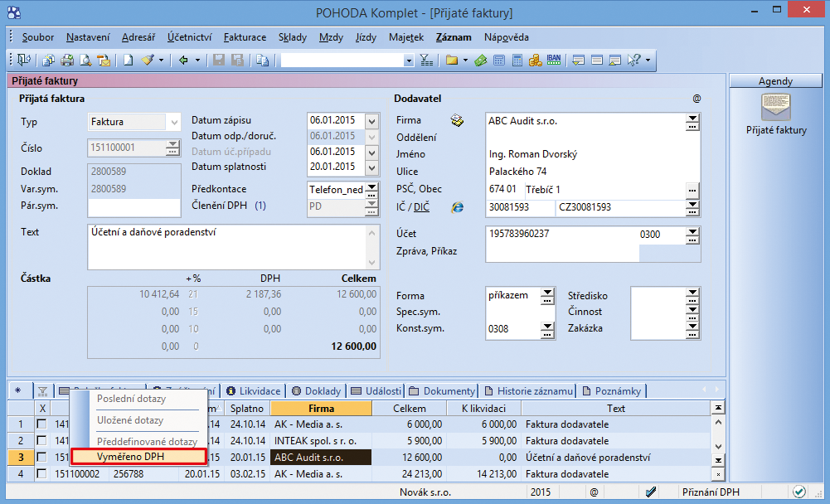Open the Typ Faktura dropdown
The width and height of the screenshot is (830, 504).
pos(173,122)
